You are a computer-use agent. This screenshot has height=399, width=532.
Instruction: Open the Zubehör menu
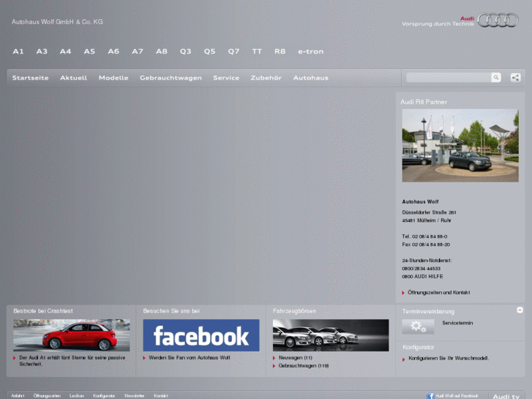(266, 78)
